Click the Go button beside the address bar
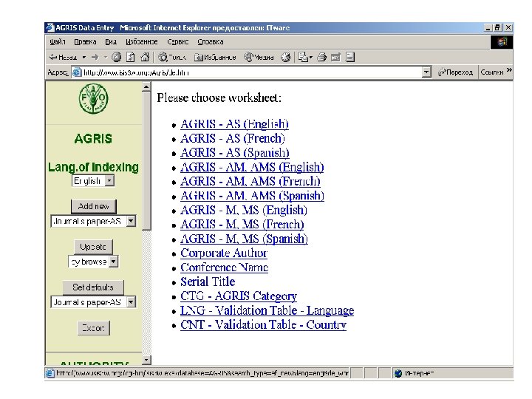Screen dimensions: 532x399 (x=455, y=72)
